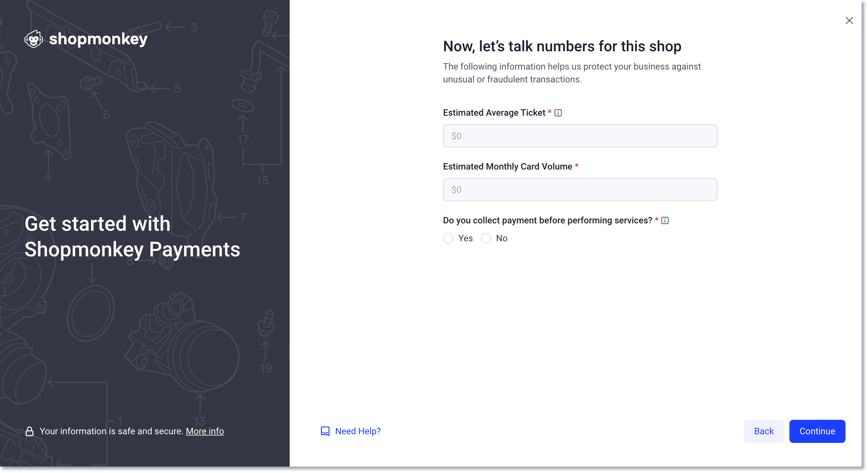Click 'Get started with Shopmonkey Payments' heading
Image resolution: width=868 pixels, height=473 pixels.
132,236
